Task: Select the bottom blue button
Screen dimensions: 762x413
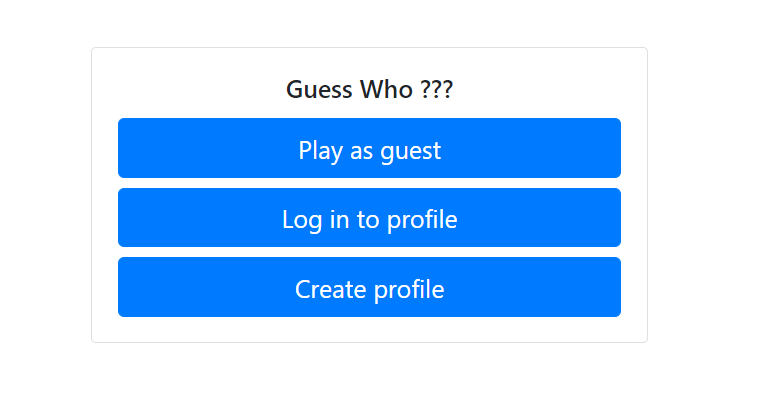Action: click(369, 288)
